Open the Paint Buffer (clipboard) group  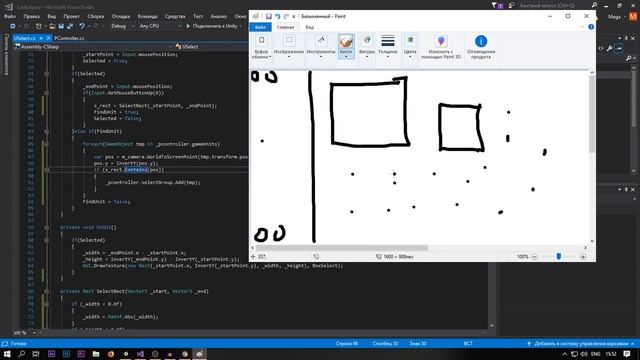pyautogui.click(x=261, y=47)
